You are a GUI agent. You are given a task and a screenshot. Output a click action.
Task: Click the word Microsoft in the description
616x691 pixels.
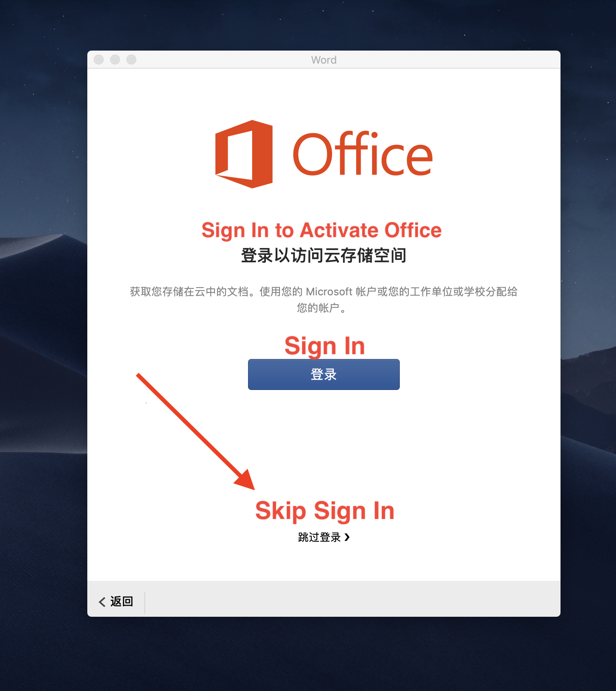(329, 292)
